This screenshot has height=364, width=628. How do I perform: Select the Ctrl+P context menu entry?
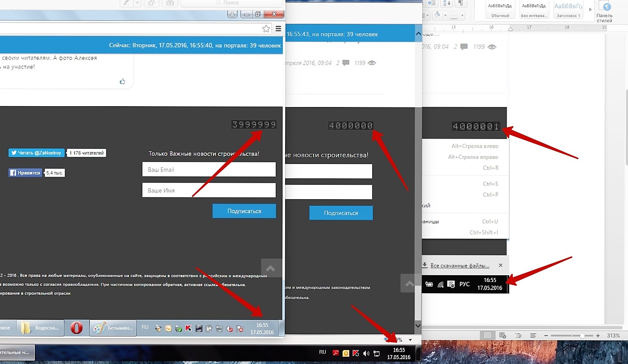pos(490,195)
